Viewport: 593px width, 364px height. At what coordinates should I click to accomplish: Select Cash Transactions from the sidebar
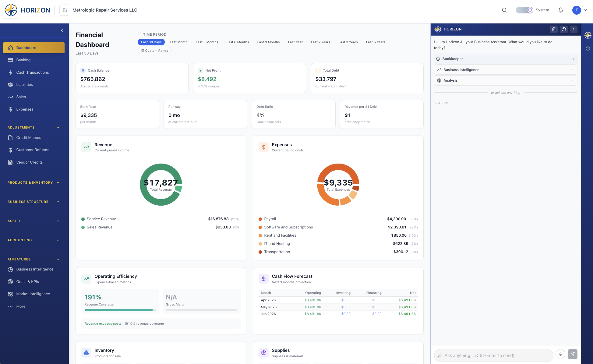(x=33, y=72)
